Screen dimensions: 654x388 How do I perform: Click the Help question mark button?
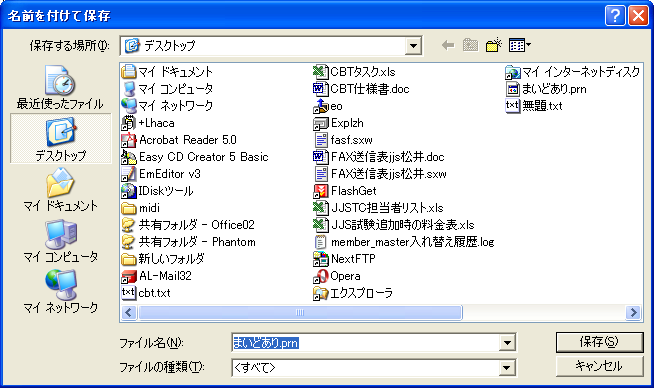coord(615,16)
